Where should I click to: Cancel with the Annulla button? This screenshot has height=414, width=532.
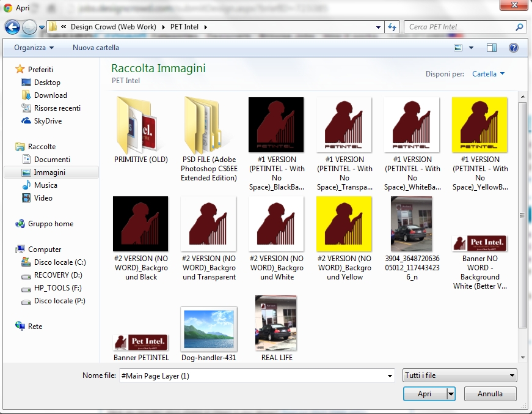pos(490,394)
